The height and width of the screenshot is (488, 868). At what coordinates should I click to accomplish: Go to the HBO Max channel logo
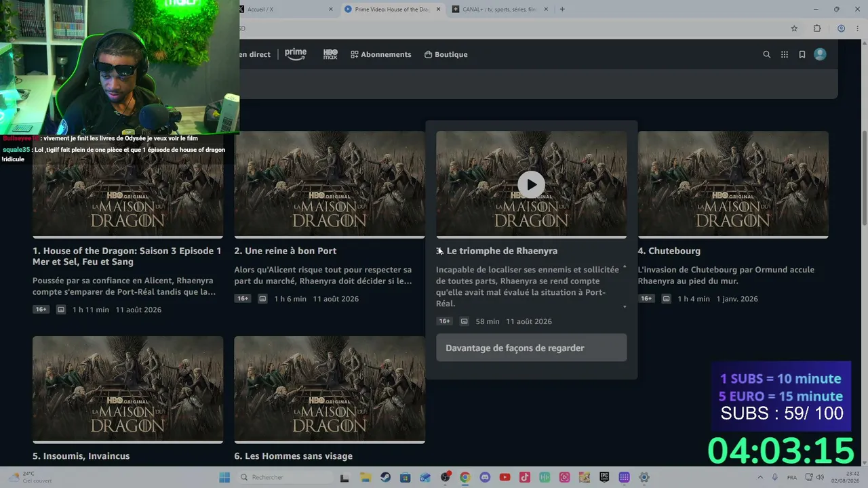pos(330,54)
